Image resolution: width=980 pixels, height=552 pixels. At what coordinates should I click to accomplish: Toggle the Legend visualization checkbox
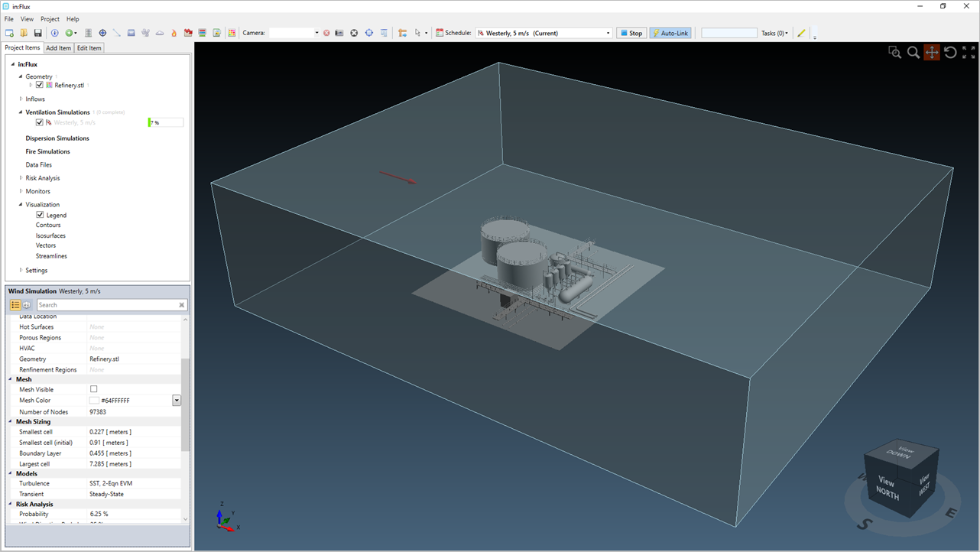(x=40, y=215)
